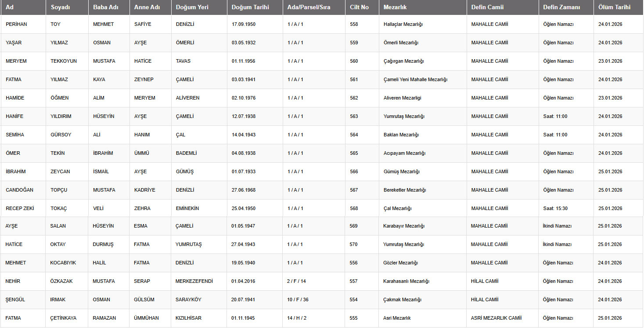Image resolution: width=644 pixels, height=328 pixels.
Task: Click the "Defin Zamanı" column header
Action: tap(561, 7)
